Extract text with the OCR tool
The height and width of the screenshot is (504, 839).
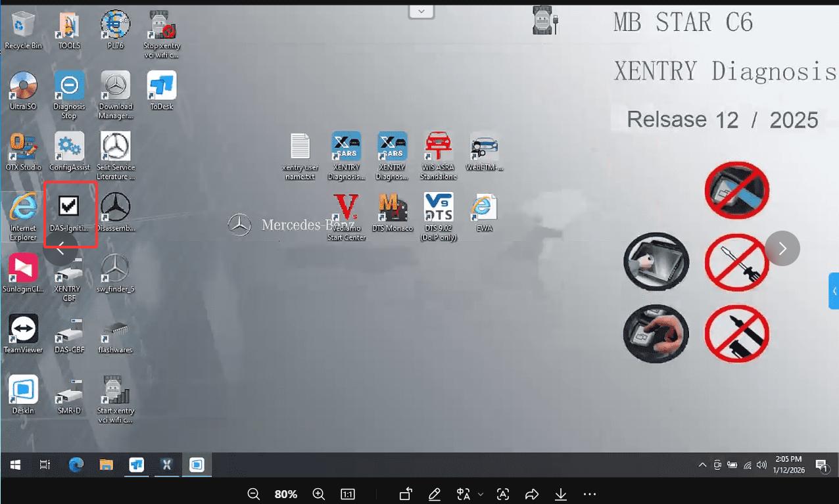pos(503,494)
